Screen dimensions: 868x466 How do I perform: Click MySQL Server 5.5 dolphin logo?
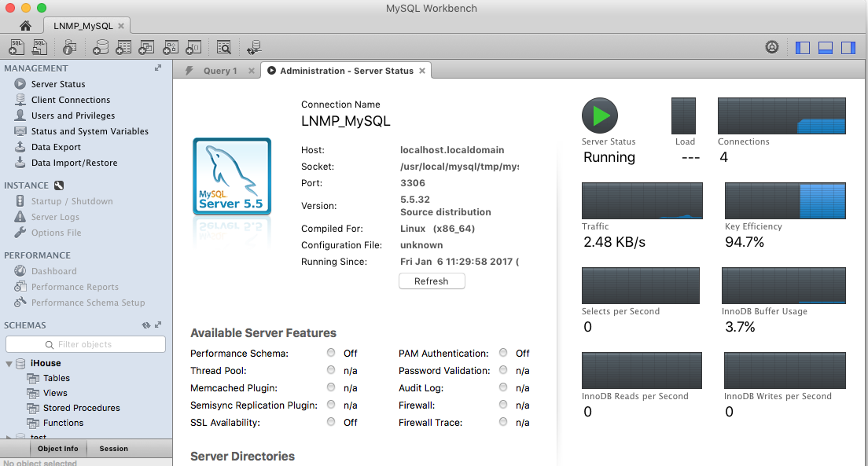coord(232,177)
